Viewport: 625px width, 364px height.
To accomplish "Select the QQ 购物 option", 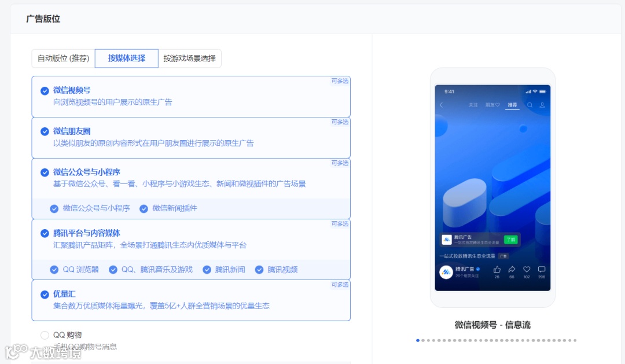I will pos(45,335).
